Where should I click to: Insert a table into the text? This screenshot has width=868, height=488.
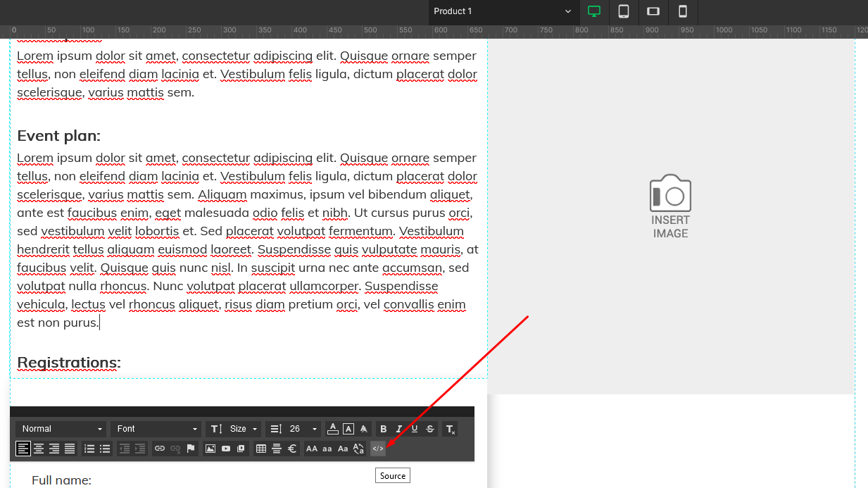click(x=261, y=449)
